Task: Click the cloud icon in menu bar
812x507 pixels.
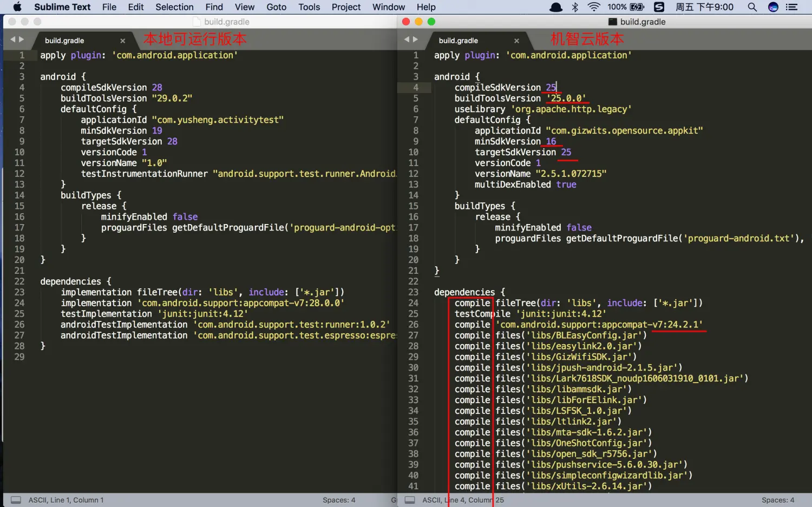Action: (x=556, y=7)
